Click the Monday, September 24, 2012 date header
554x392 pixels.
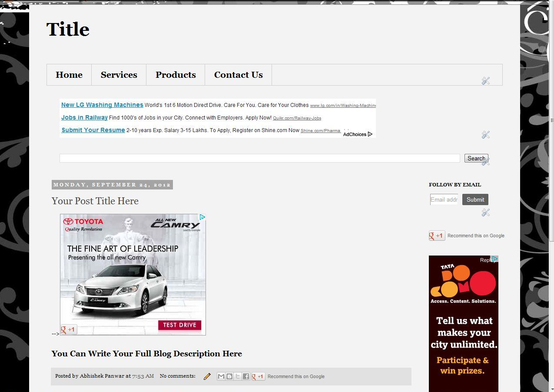tap(112, 185)
